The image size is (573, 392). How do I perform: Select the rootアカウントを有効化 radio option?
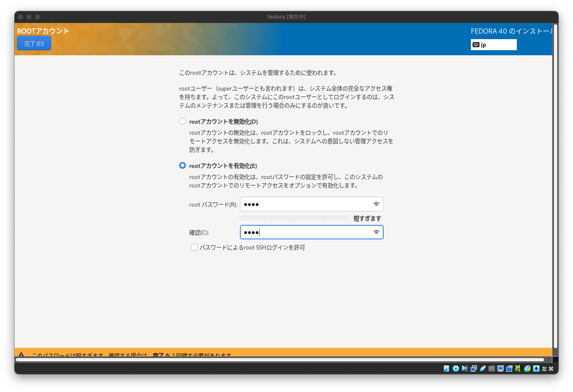tap(182, 166)
